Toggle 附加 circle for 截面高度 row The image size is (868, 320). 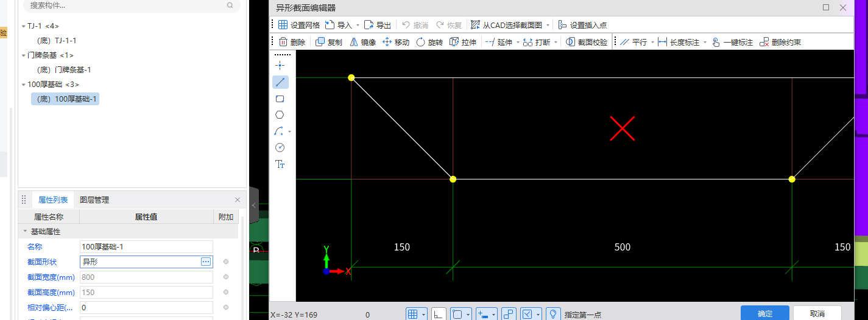tap(226, 292)
